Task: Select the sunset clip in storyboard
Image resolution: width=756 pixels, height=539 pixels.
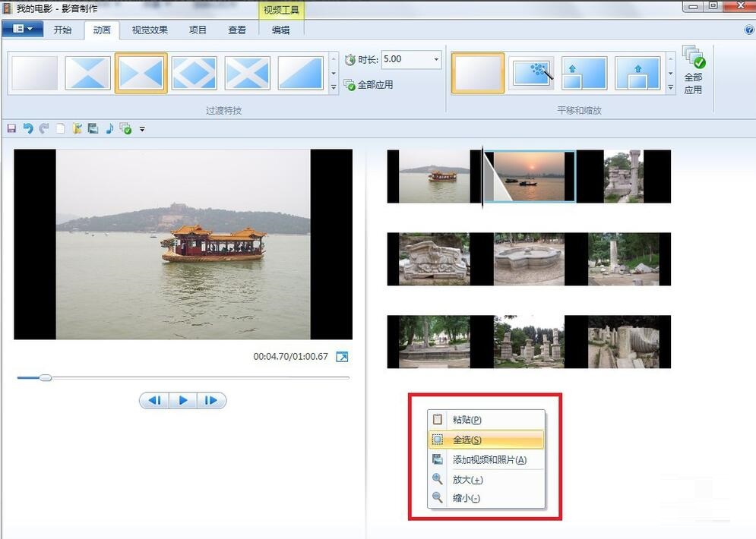Action: (x=529, y=176)
